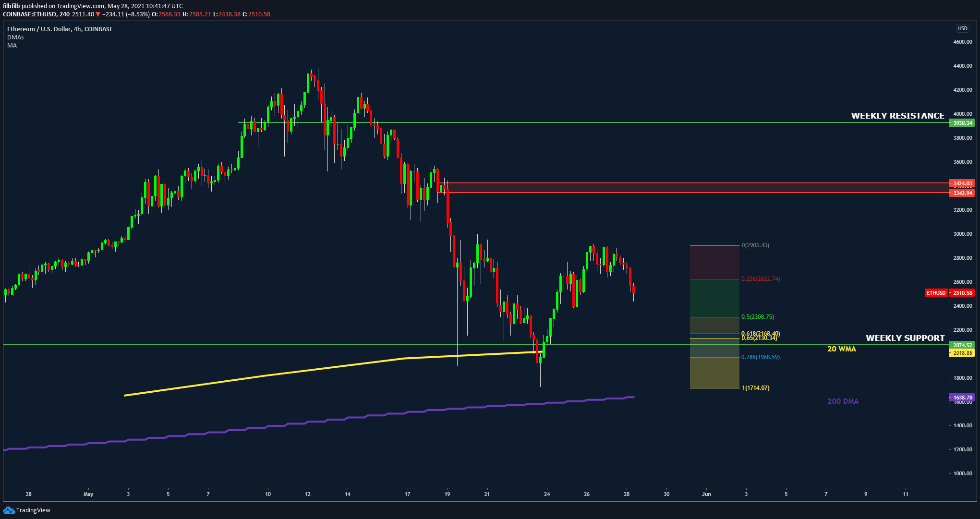Select the WEEKLY RESISTANCE text label
This screenshot has width=980, height=519.
pos(897,116)
